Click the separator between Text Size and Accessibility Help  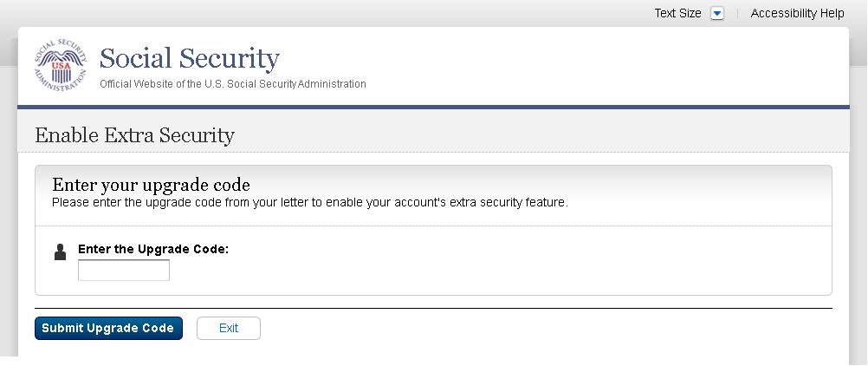click(737, 13)
